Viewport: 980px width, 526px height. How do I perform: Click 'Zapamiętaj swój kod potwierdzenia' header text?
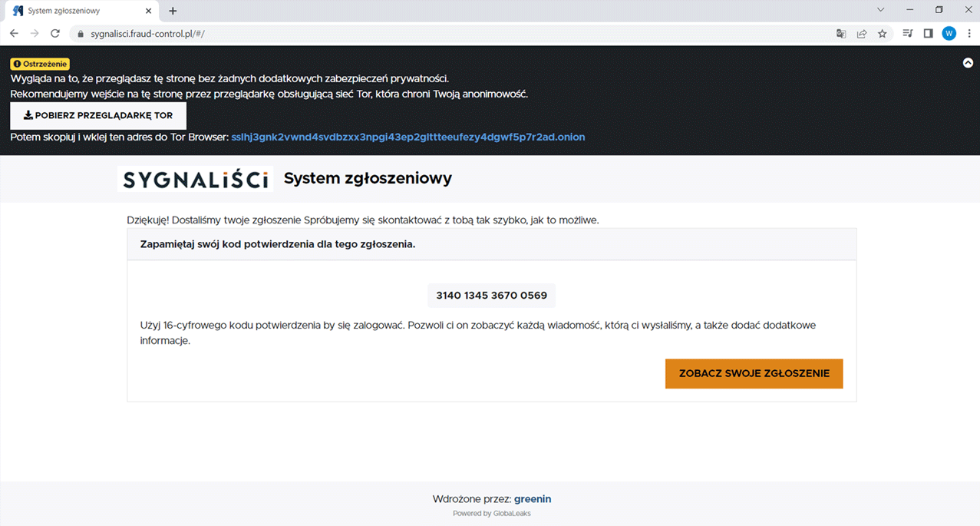coord(278,244)
